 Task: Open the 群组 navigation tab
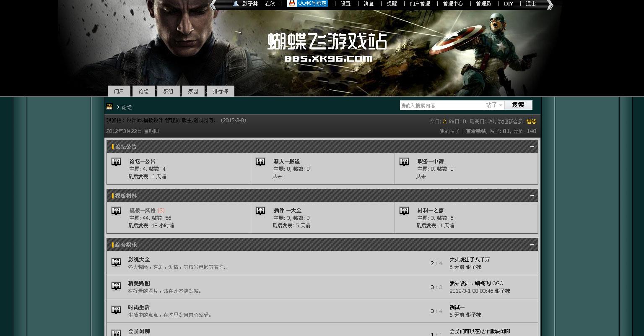pyautogui.click(x=169, y=91)
